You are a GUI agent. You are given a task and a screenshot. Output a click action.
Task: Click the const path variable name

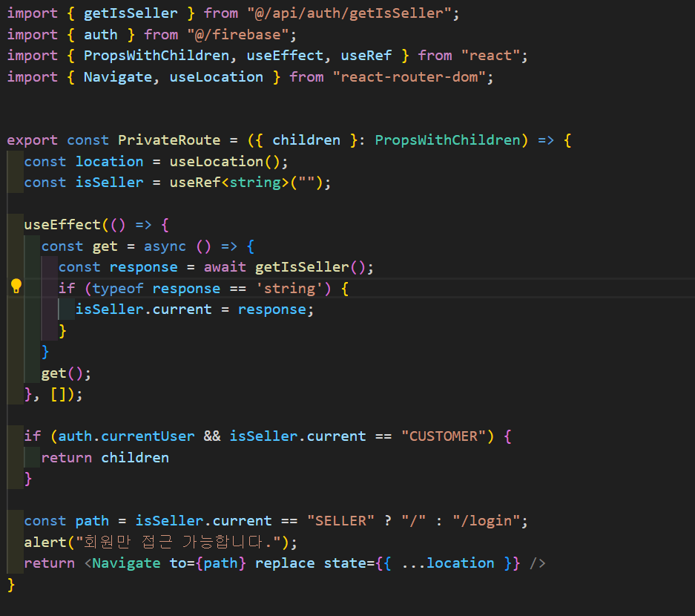click(92, 521)
